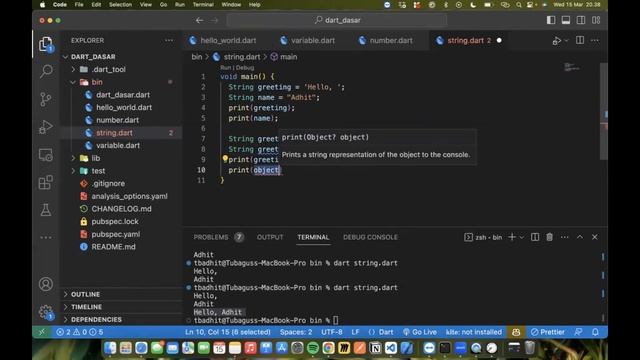Click the dart_dasar command center search
The image size is (640, 360).
(337, 20)
